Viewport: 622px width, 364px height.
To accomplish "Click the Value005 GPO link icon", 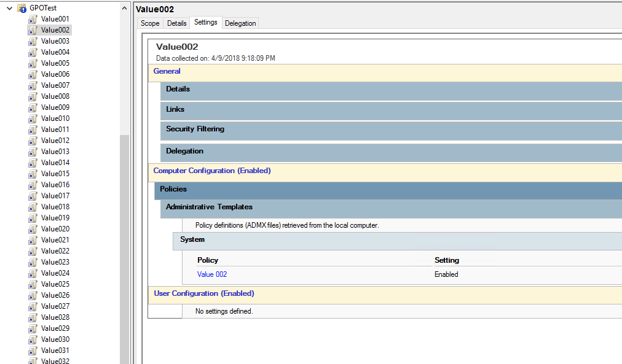I will pos(33,63).
